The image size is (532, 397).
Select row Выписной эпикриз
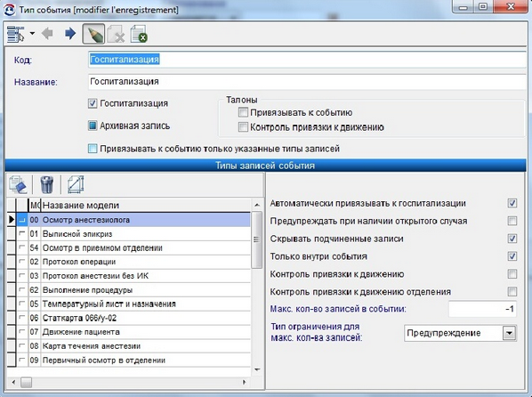(129, 234)
